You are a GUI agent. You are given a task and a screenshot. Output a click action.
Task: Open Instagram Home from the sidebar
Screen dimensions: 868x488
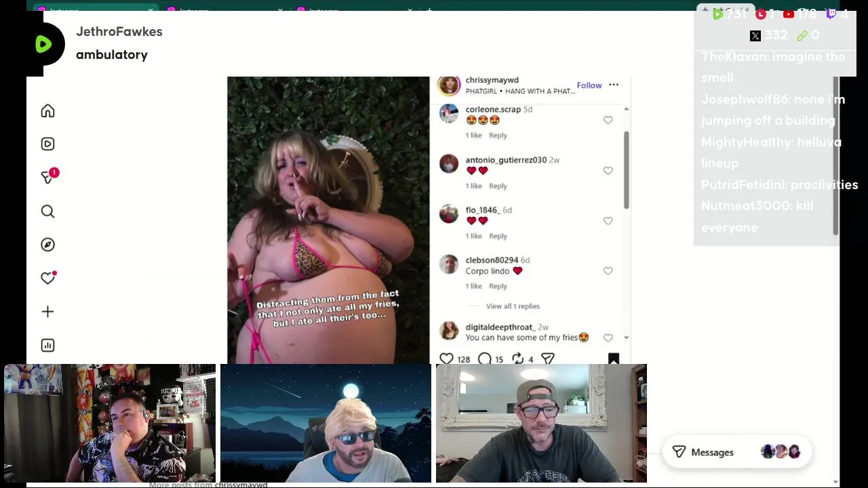47,111
